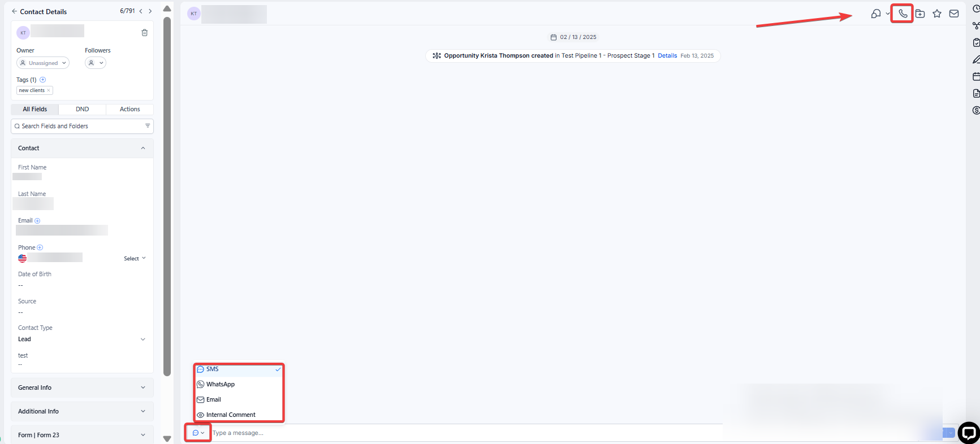Image resolution: width=980 pixels, height=444 pixels.
Task: Switch to the DND tab
Action: point(83,109)
